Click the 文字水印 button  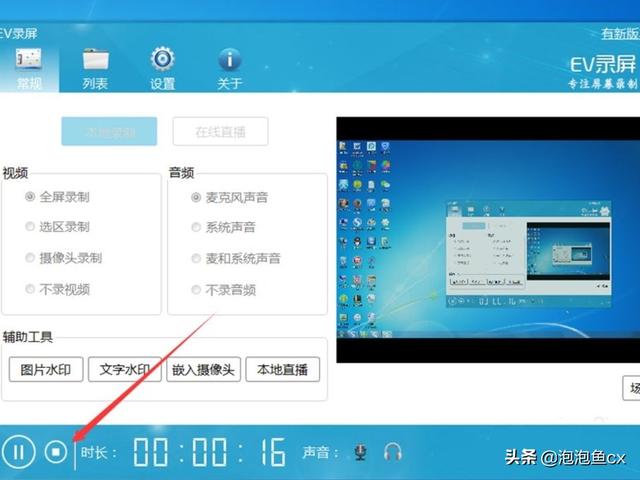pyautogui.click(x=125, y=370)
